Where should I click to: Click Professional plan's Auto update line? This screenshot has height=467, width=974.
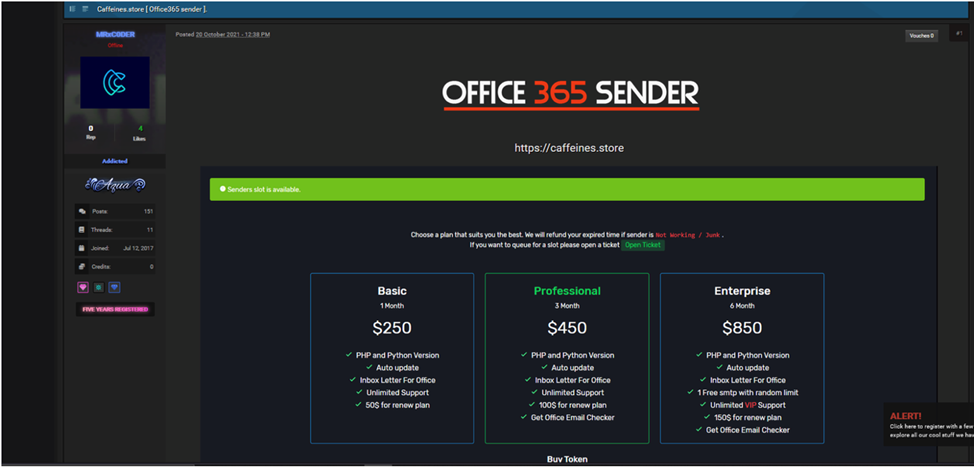(572, 368)
